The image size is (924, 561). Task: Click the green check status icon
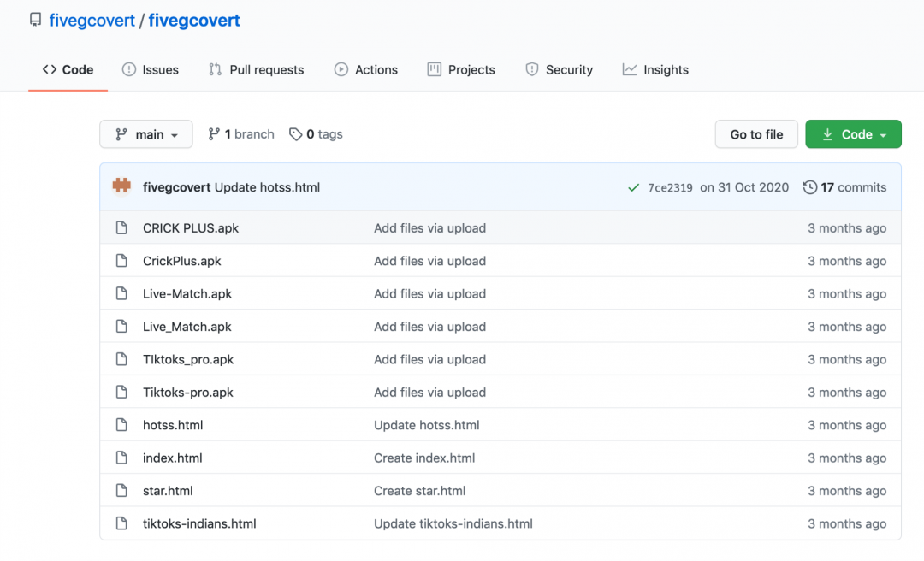click(x=633, y=187)
